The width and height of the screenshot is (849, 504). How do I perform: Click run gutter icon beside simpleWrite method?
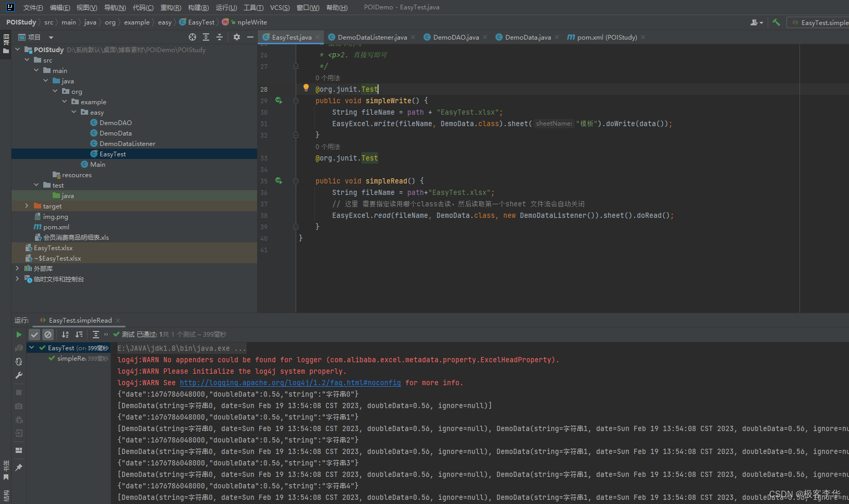[279, 101]
